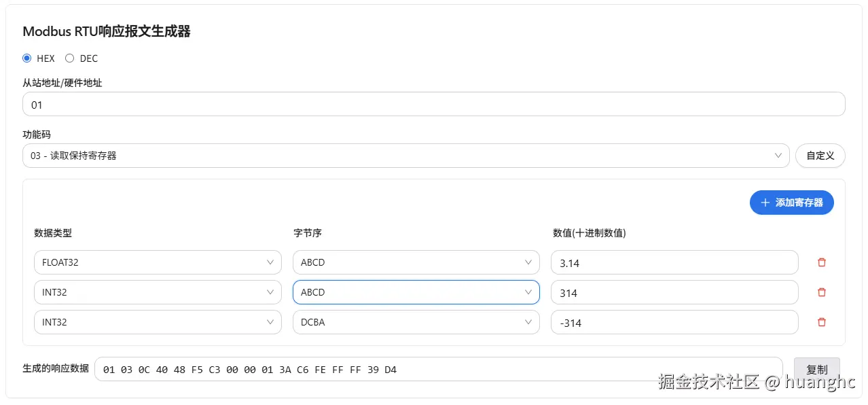This screenshot has height=405, width=868.
Task: Click the value field containing 3.14
Action: [674, 263]
